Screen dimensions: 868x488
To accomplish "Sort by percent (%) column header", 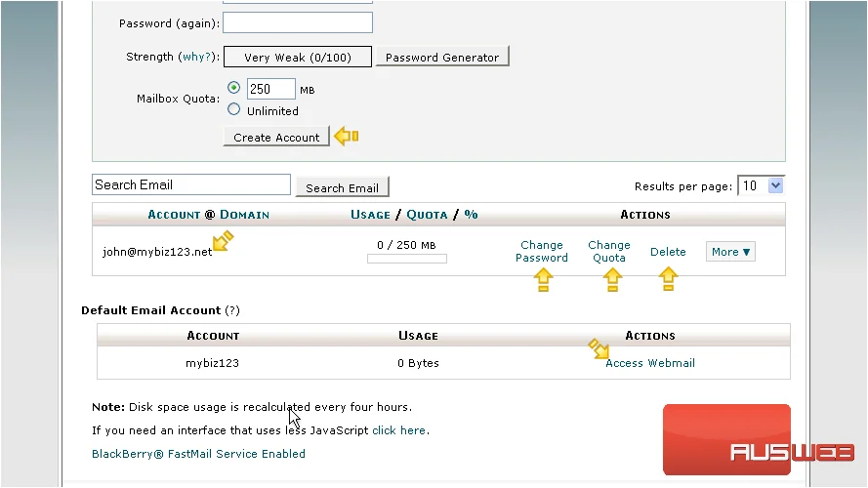I will (x=471, y=215).
